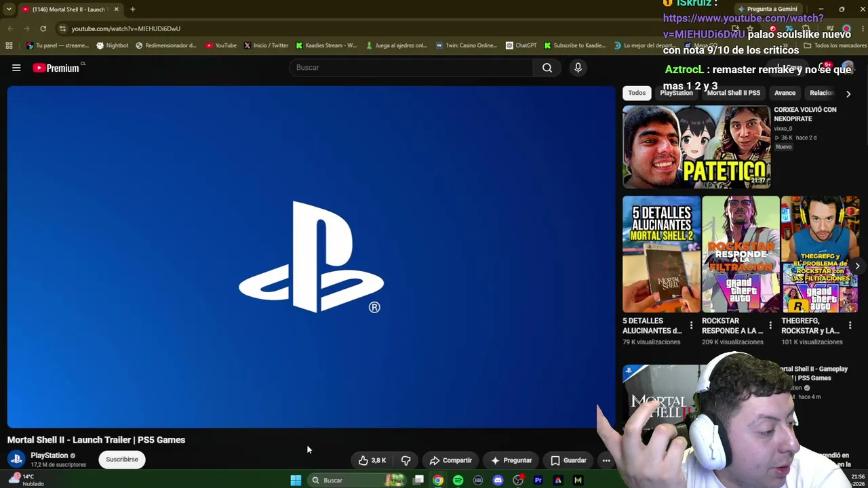Open the 'PATETICO' video thumbnail
This screenshot has height=488, width=868.
pos(696,146)
